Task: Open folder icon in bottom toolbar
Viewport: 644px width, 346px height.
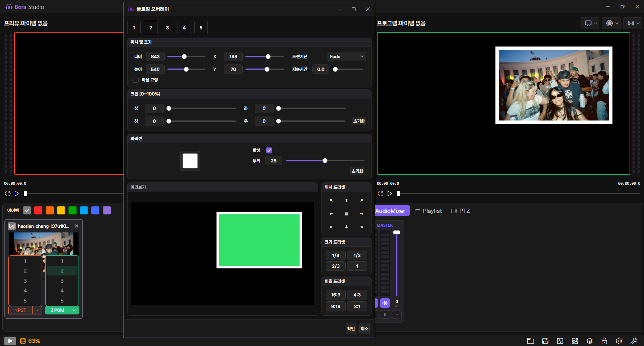Action: [x=531, y=341]
